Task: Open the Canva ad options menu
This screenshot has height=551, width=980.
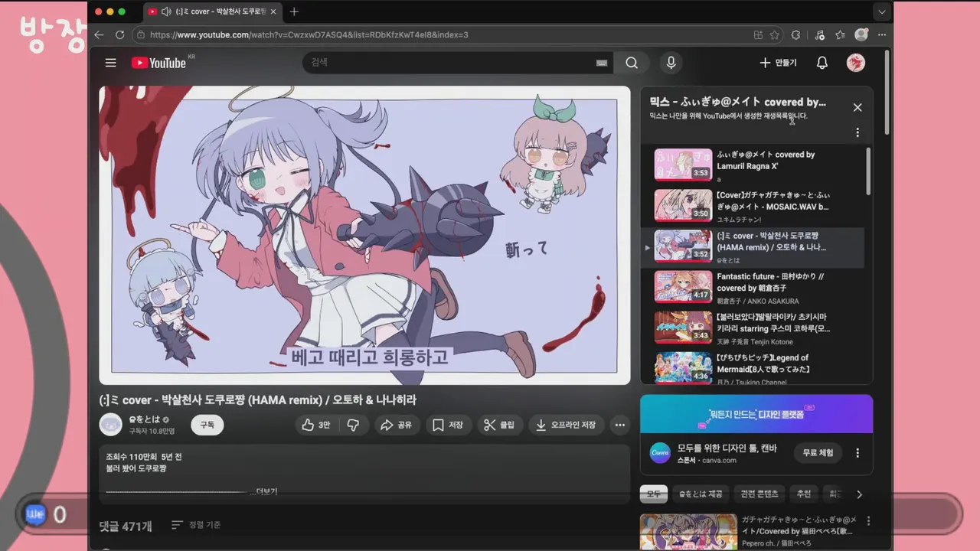Action: pos(857,452)
